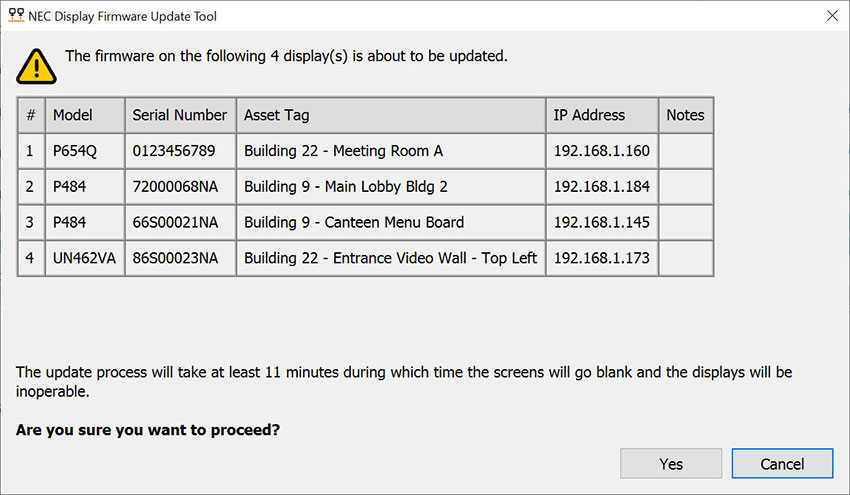Screen dimensions: 850x495
Task: Click the Notes column header
Action: [x=685, y=115]
